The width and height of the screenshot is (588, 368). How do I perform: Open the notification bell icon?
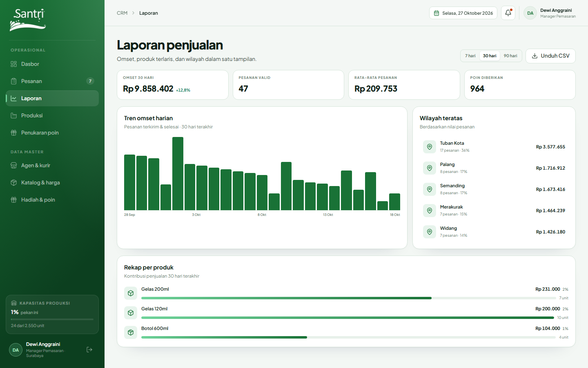pos(508,13)
